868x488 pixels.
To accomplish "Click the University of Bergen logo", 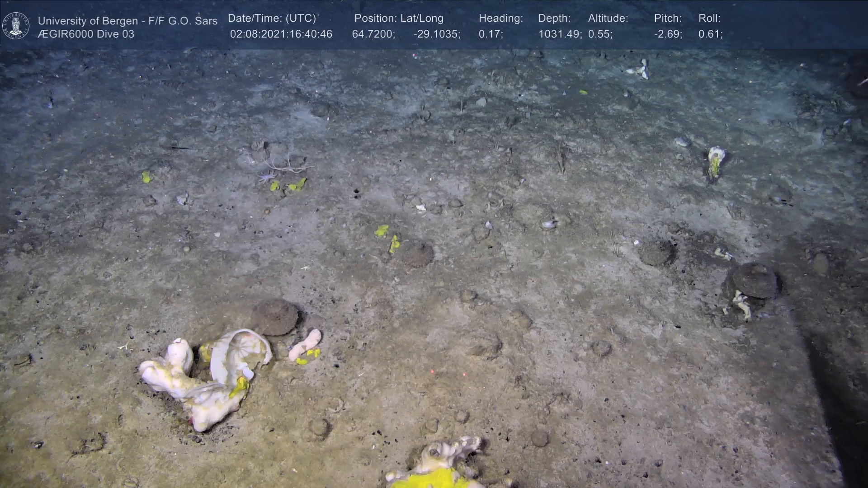I will pyautogui.click(x=16, y=26).
